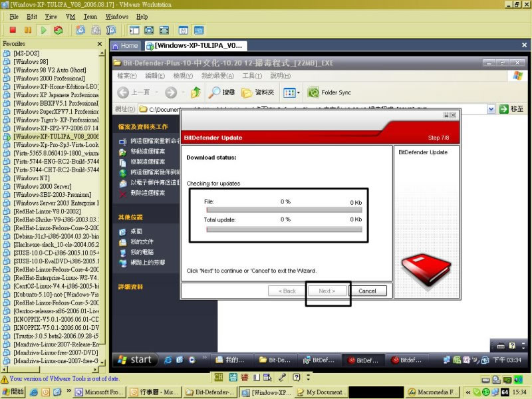
Task: Open the Explorer 檔案(F) menu
Action: pyautogui.click(x=127, y=76)
